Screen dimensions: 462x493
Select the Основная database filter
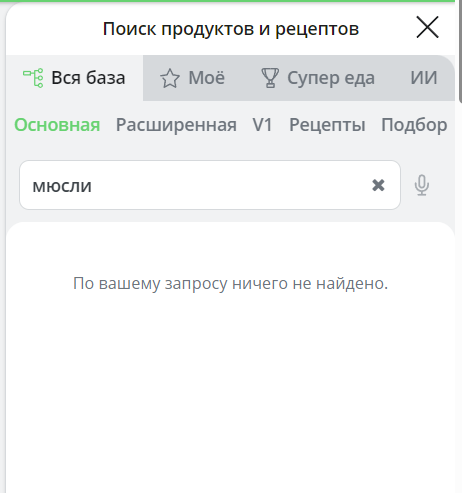click(57, 125)
